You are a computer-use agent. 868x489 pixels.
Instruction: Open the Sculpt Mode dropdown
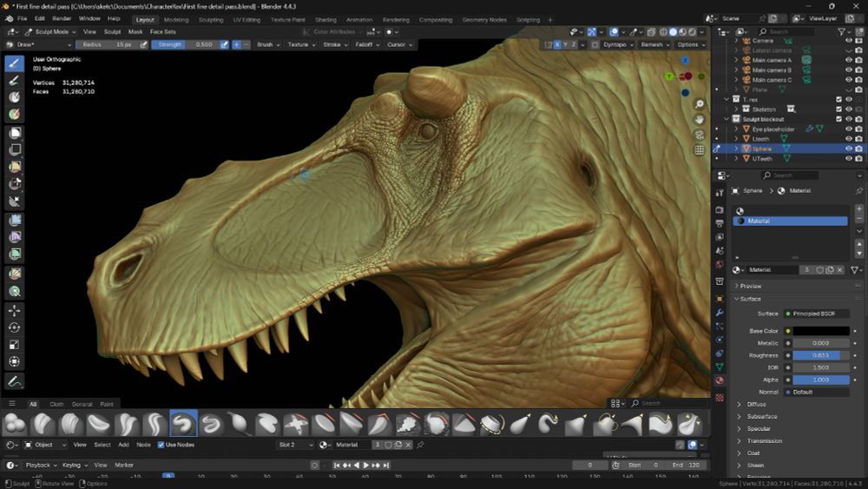[x=49, y=32]
